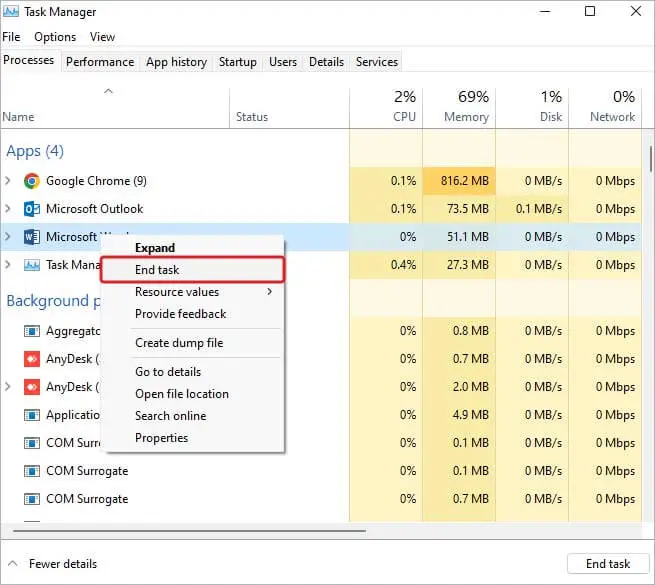Screen dimensions: 655x585
Task: Click the Application process icon
Action: (x=32, y=415)
